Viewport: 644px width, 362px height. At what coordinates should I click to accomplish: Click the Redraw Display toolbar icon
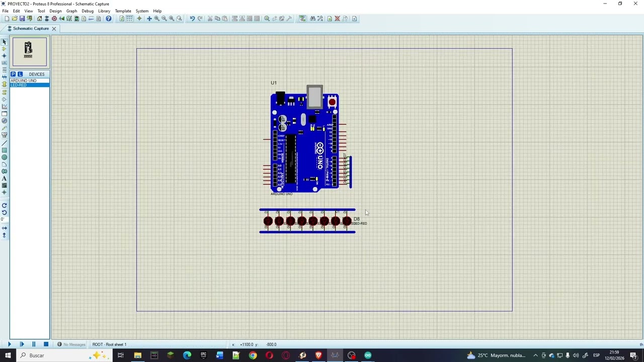122,19
